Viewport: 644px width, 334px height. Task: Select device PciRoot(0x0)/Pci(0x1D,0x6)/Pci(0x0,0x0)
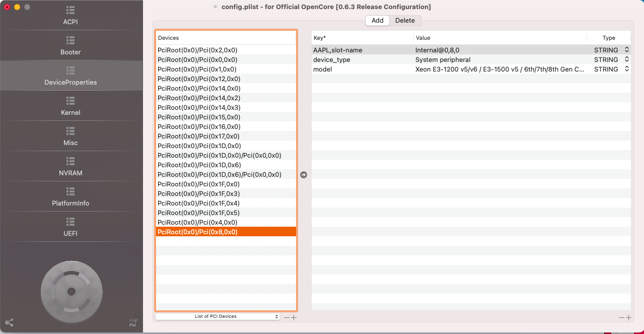pos(226,174)
